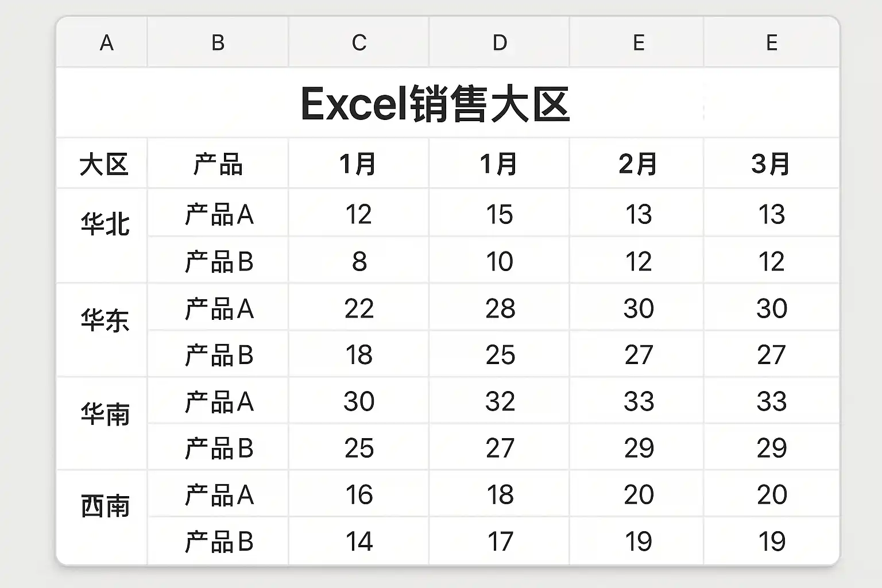Select the cell containing value 8
Screen dimensions: 882x588
[x=359, y=262]
